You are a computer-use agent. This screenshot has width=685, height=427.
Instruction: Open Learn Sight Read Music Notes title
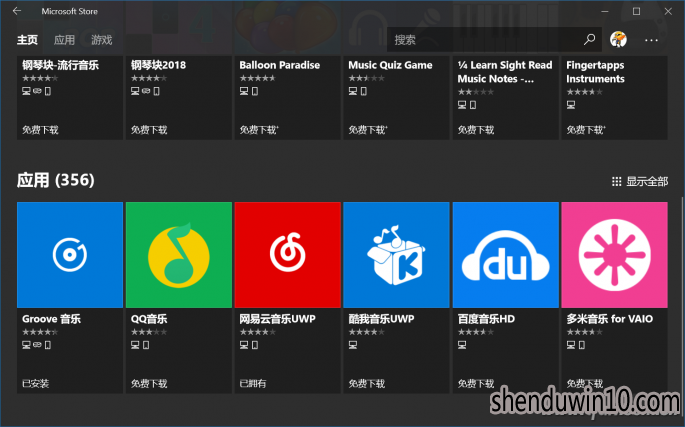(x=505, y=72)
